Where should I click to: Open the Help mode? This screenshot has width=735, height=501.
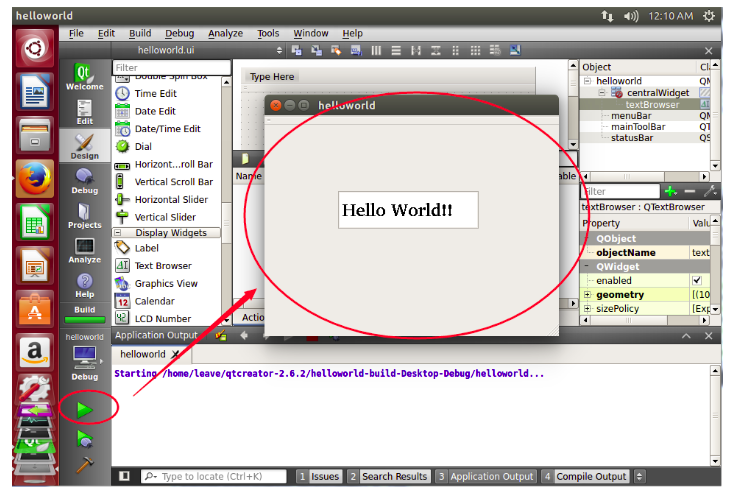point(84,285)
